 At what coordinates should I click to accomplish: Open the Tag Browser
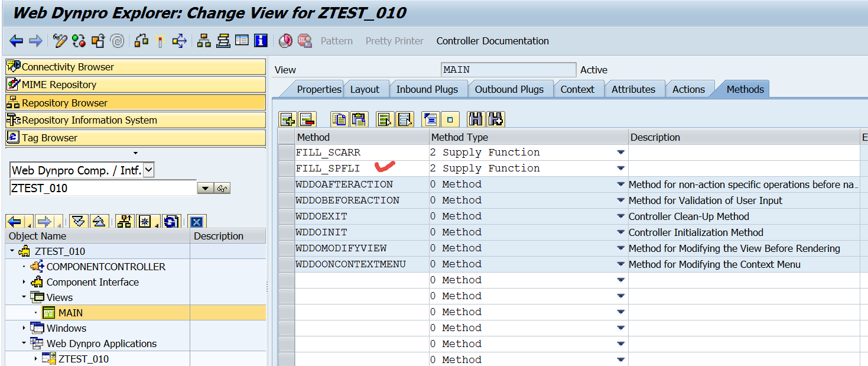(x=136, y=138)
